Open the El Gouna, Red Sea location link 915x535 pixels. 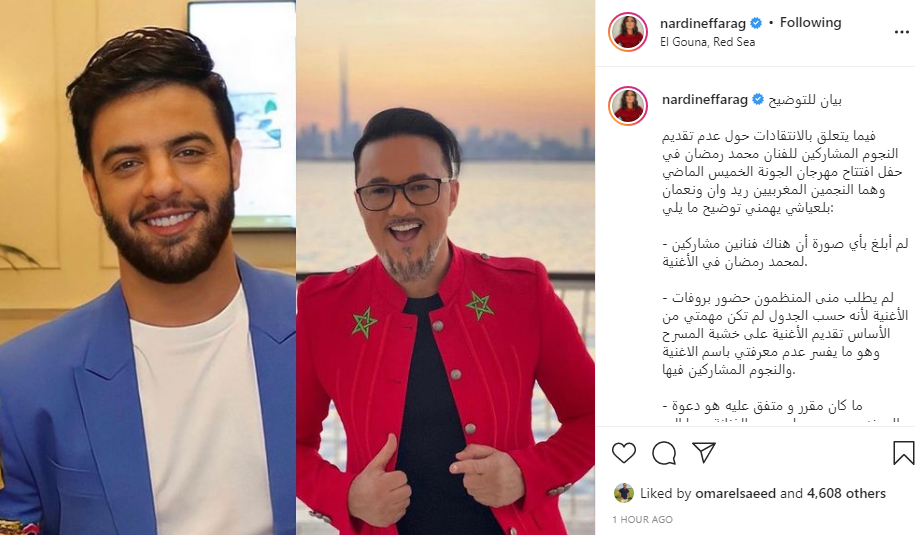coord(707,42)
